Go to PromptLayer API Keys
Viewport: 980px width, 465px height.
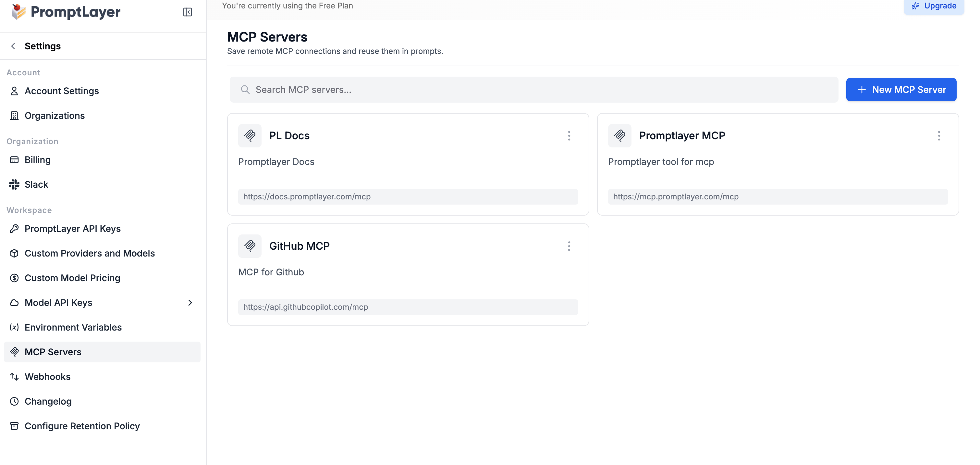(x=102, y=229)
